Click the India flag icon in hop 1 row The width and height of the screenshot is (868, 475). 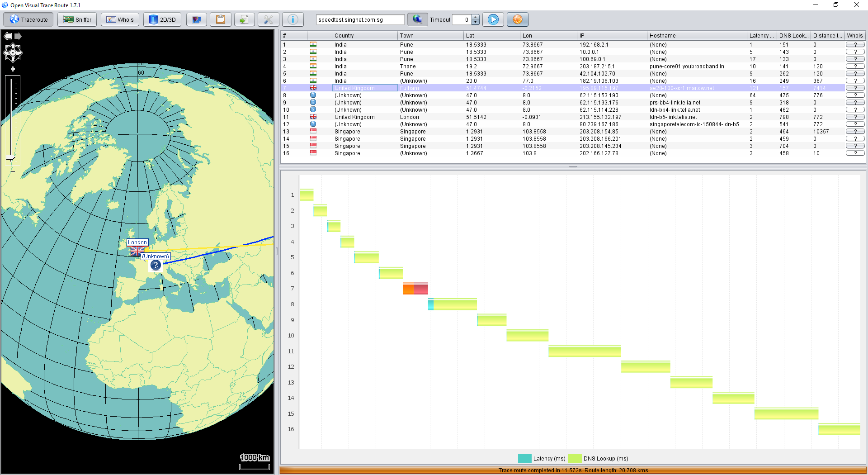pos(313,45)
